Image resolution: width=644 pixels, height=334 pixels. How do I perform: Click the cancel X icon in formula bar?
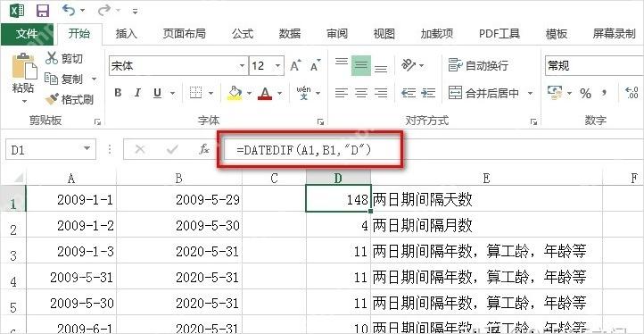pyautogui.click(x=140, y=149)
